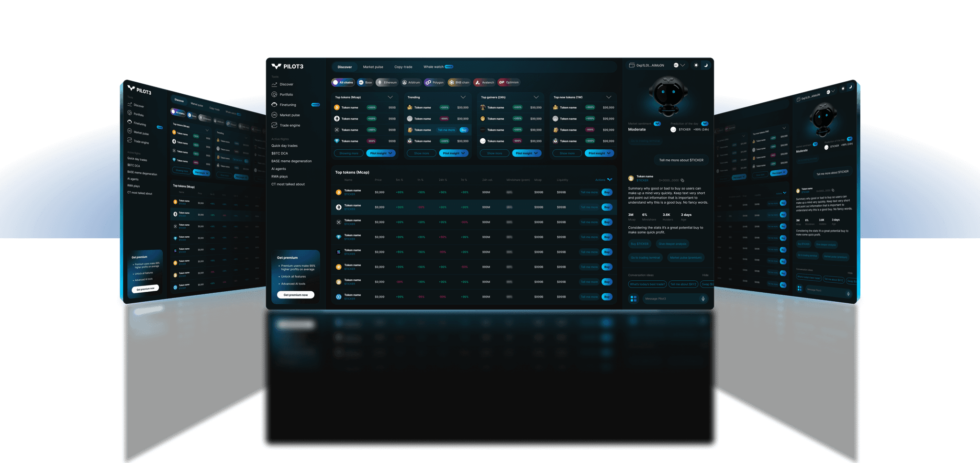The height and width of the screenshot is (463, 980).
Task: Open the apps grid beside the message input
Action: (x=633, y=298)
